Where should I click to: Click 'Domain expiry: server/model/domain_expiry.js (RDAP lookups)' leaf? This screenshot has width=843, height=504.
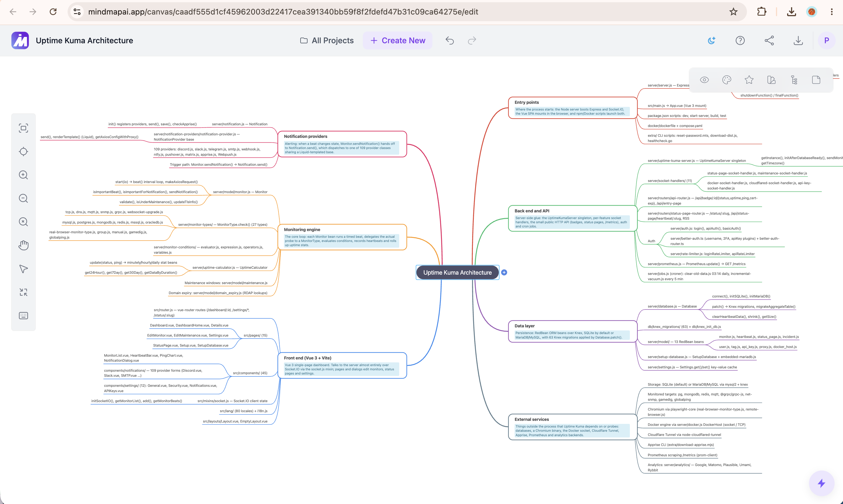tap(218, 293)
